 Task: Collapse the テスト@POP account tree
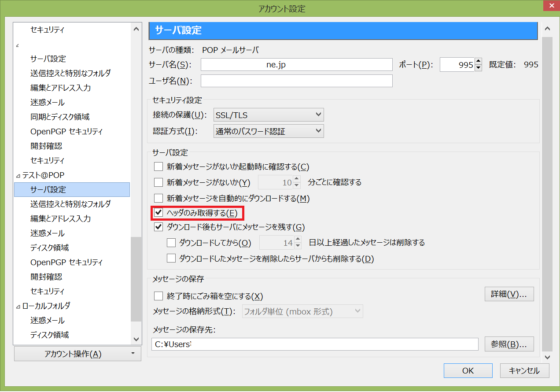[x=18, y=175]
